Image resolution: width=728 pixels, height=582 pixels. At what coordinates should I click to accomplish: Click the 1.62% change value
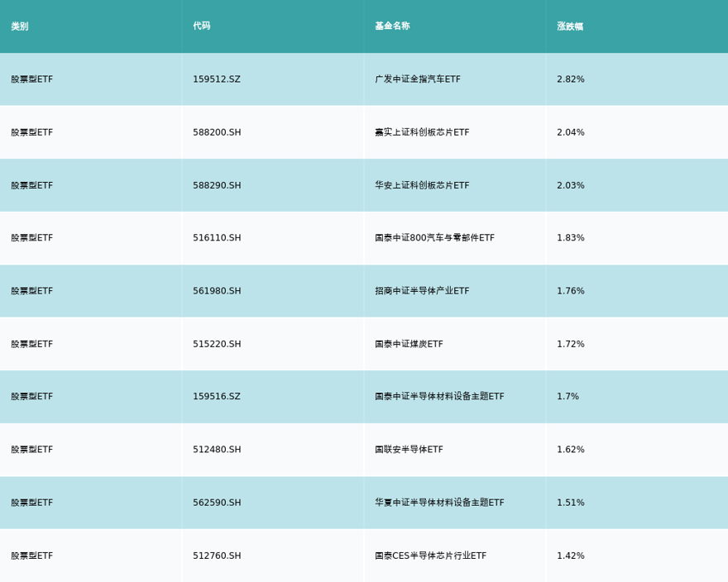tap(571, 449)
